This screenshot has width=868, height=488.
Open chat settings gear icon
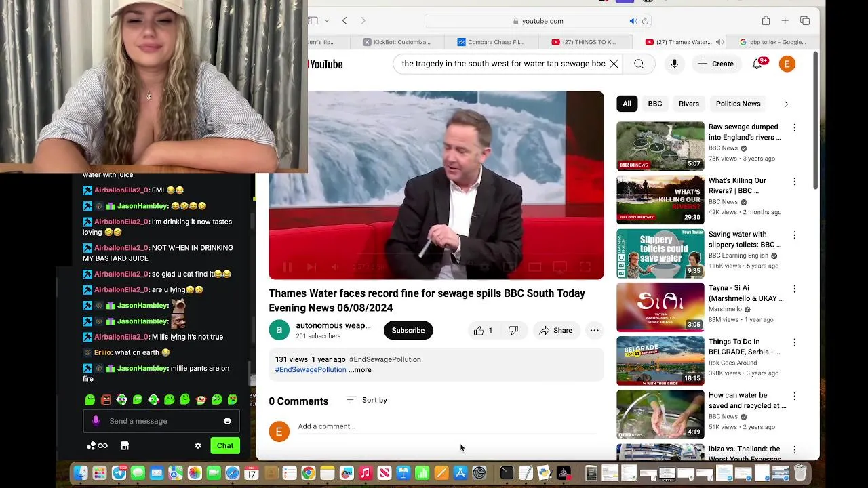point(198,446)
